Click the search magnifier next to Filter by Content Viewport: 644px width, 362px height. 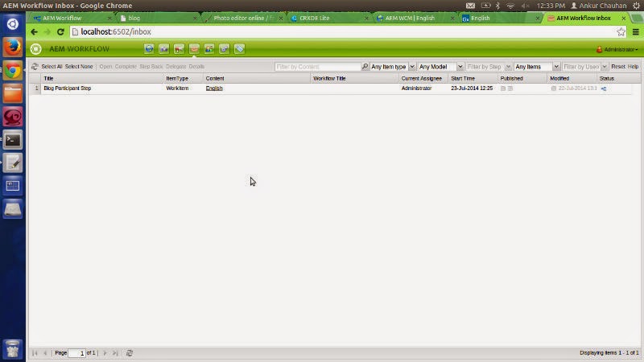pos(365,67)
